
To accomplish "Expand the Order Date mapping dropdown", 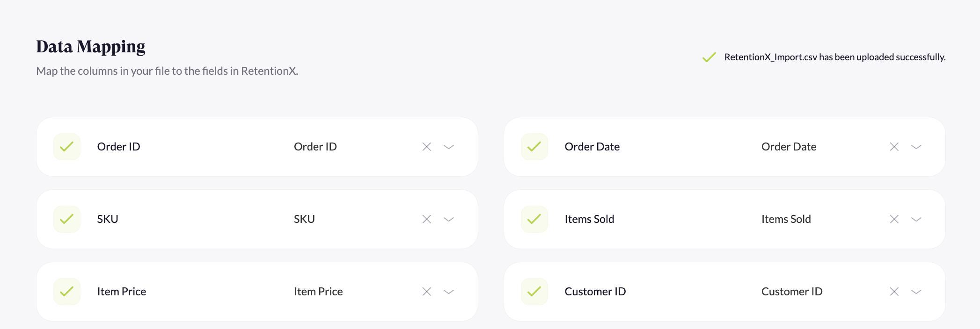I will tap(916, 146).
